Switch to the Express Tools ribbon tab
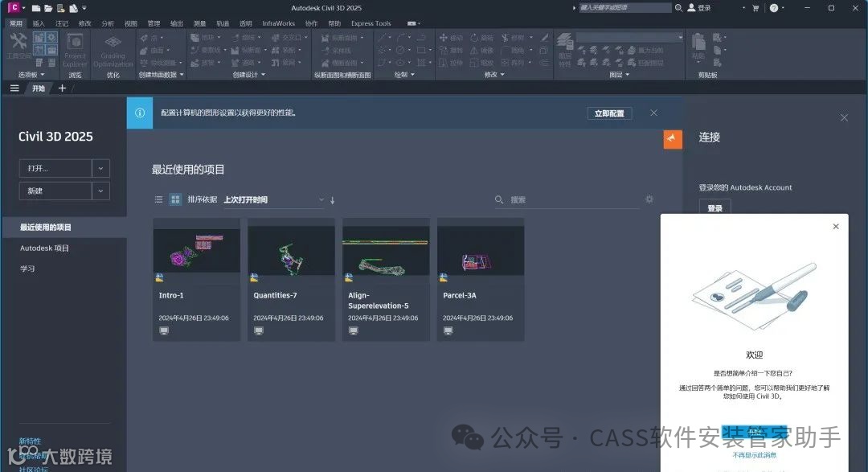The width and height of the screenshot is (868, 472). 371,23
